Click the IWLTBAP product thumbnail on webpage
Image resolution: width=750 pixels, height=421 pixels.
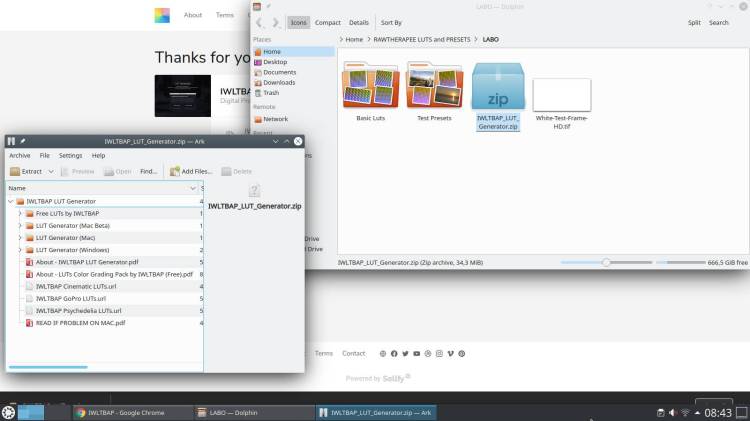pyautogui.click(x=183, y=96)
